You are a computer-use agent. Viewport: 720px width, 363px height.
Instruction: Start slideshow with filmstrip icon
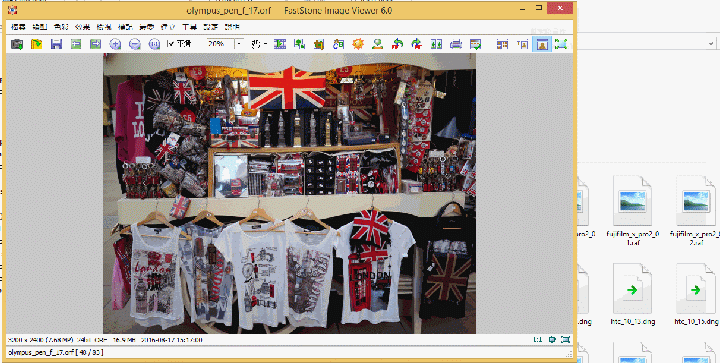pos(280,44)
